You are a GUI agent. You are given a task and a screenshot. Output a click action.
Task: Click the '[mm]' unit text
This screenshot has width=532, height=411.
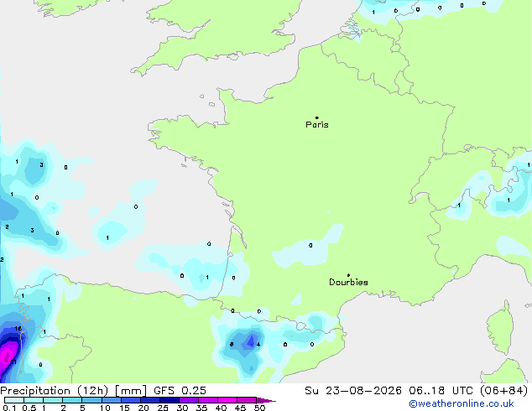click(131, 391)
